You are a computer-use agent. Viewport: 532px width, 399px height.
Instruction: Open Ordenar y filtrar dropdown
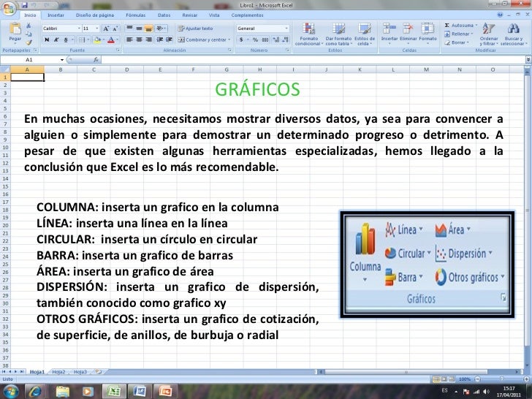489,34
